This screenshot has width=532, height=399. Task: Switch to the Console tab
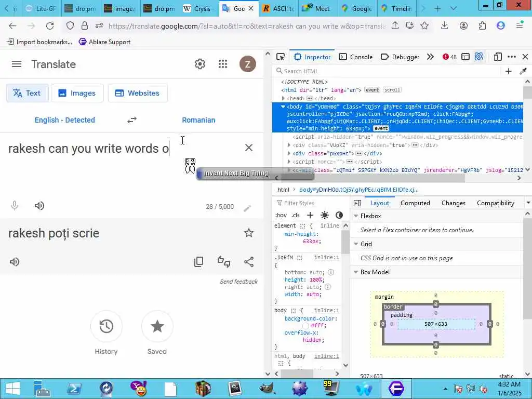click(x=355, y=57)
